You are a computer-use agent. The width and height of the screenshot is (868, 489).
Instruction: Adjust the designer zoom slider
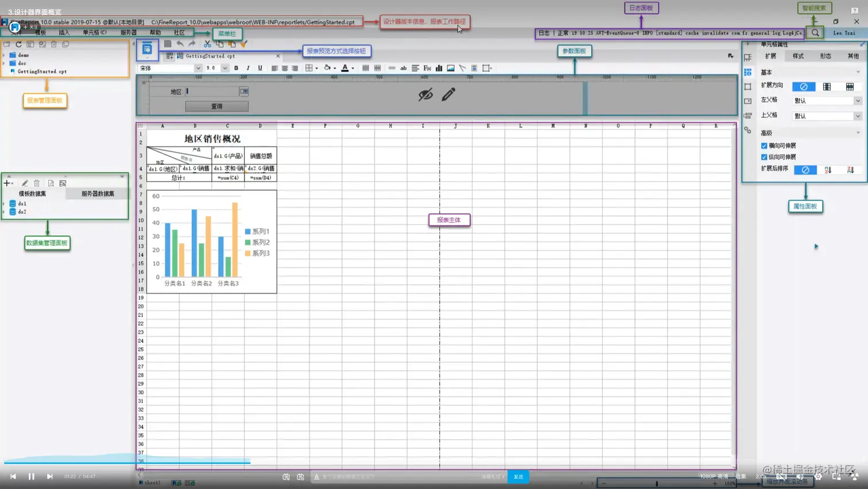pyautogui.click(x=658, y=483)
